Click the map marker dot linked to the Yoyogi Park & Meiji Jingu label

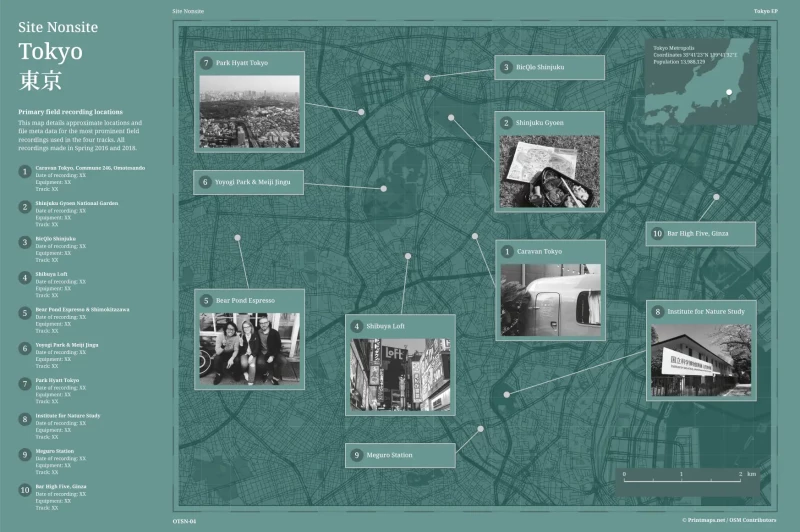click(384, 189)
